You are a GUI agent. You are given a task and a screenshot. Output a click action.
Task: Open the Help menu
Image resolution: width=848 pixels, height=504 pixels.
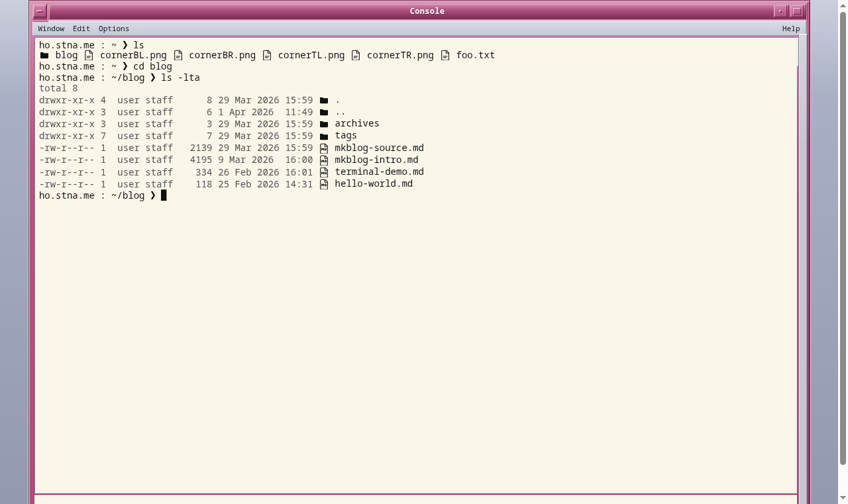pos(790,28)
